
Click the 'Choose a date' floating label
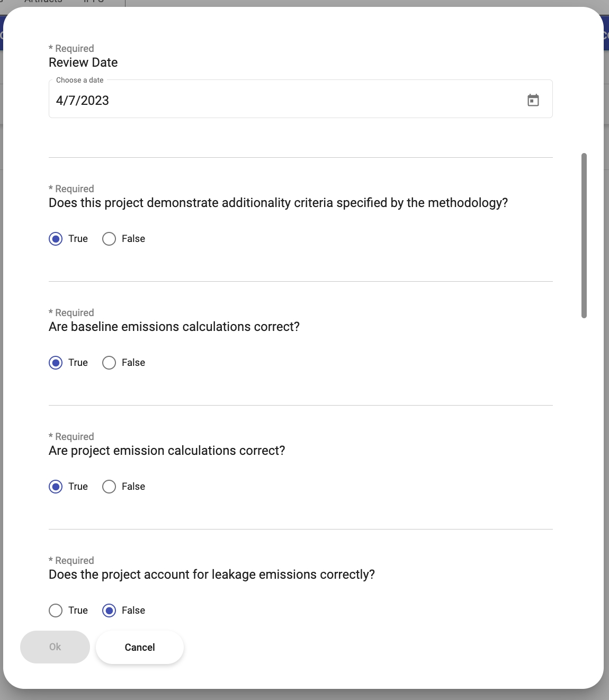pyautogui.click(x=80, y=80)
